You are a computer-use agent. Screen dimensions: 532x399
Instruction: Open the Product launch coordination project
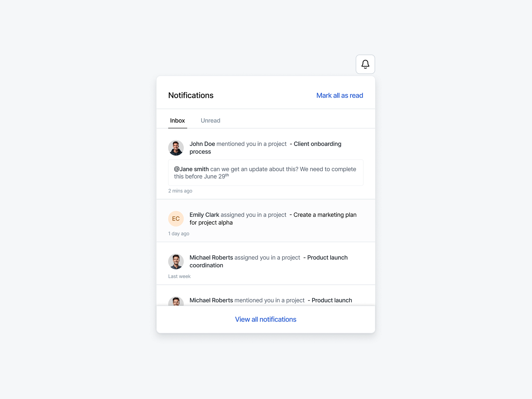tap(327, 257)
